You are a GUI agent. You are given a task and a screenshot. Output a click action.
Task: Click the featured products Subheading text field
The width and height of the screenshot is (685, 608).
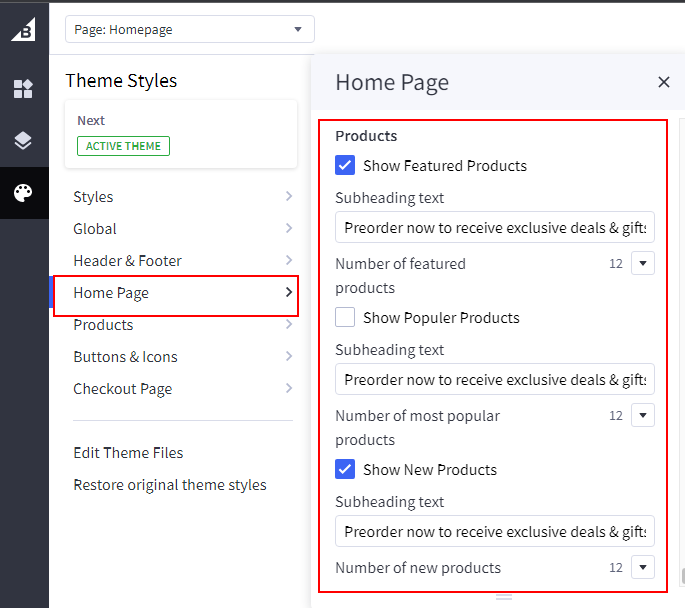[495, 228]
